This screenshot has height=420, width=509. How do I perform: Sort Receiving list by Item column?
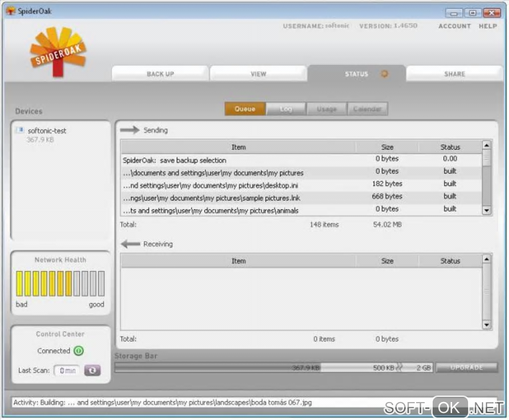238,261
